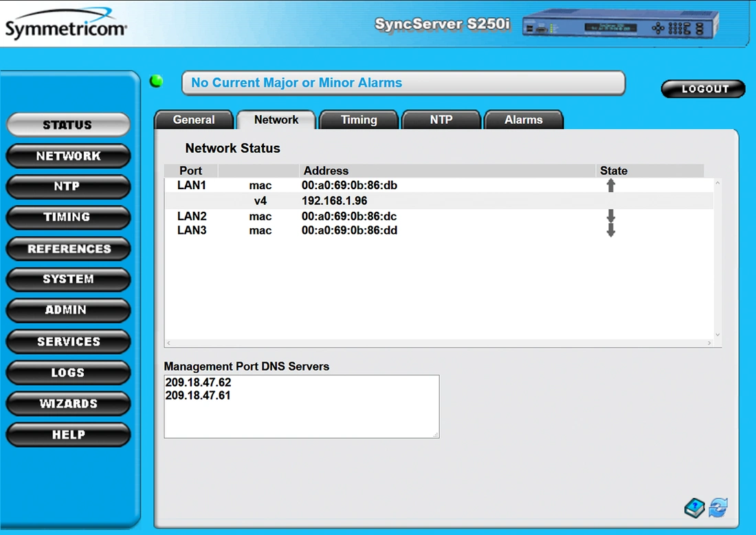
Task: Click the green alarm status indicator
Action: coord(156,81)
